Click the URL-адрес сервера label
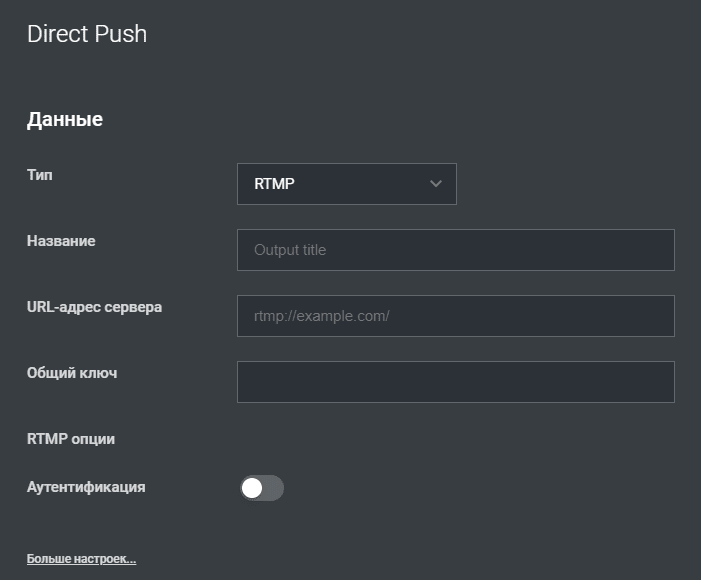 [x=94, y=307]
